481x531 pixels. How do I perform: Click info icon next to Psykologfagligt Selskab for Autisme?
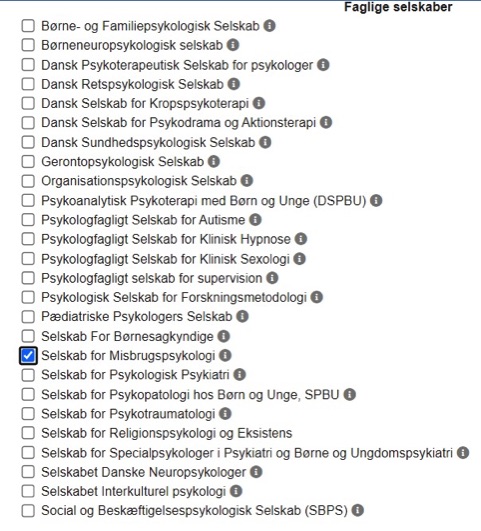255,219
